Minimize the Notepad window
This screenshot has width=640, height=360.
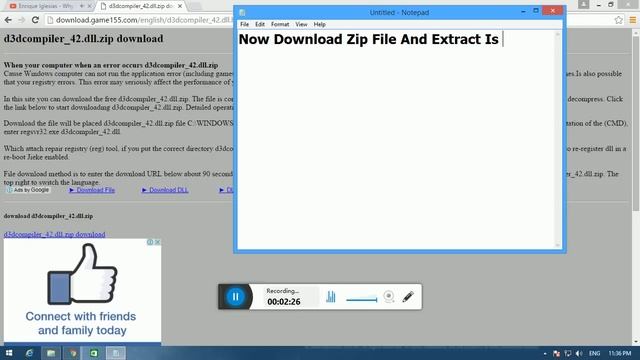click(523, 11)
